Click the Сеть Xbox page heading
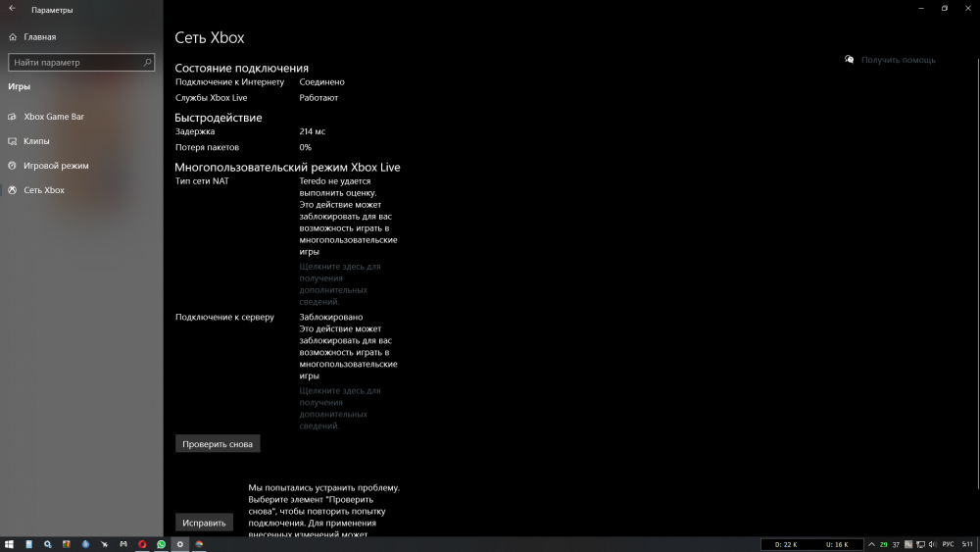The width and height of the screenshot is (980, 552). click(x=210, y=37)
